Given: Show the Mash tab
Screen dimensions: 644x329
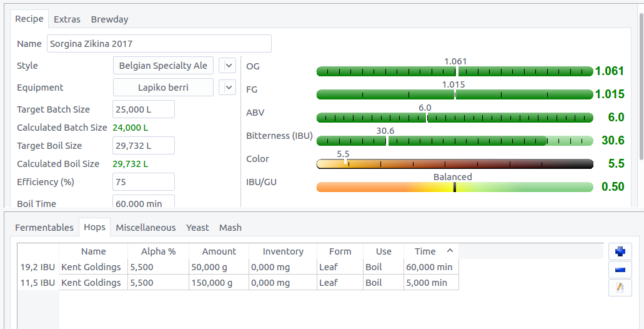Looking at the screenshot, I should point(230,228).
